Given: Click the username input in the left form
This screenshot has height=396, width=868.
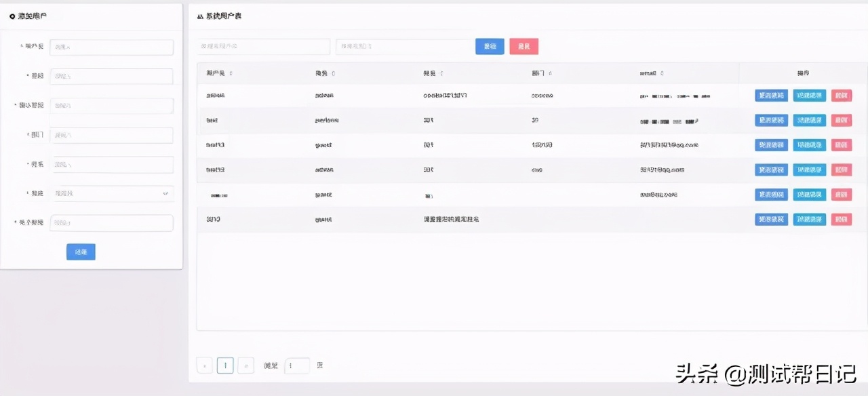Looking at the screenshot, I should (111, 47).
